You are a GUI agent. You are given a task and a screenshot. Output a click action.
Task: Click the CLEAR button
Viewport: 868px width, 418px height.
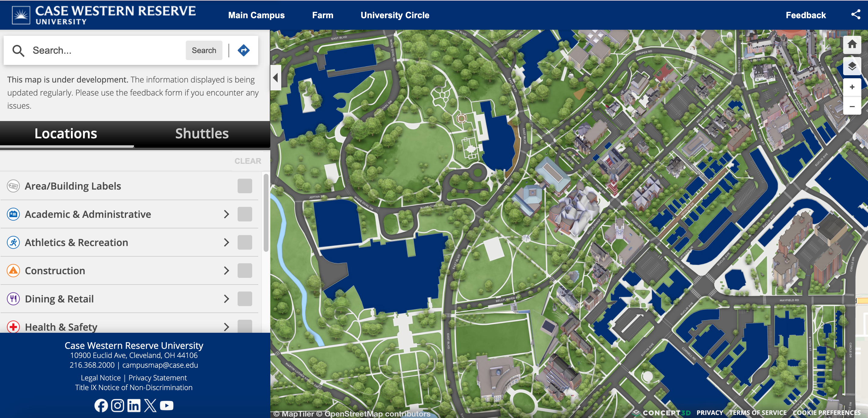pos(248,161)
